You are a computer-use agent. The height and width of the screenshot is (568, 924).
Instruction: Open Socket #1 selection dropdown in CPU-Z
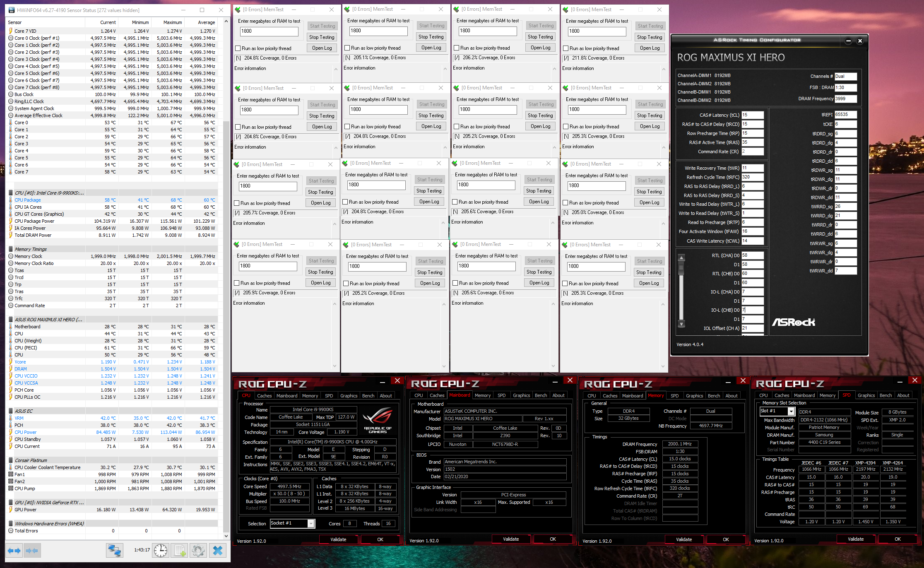point(311,524)
